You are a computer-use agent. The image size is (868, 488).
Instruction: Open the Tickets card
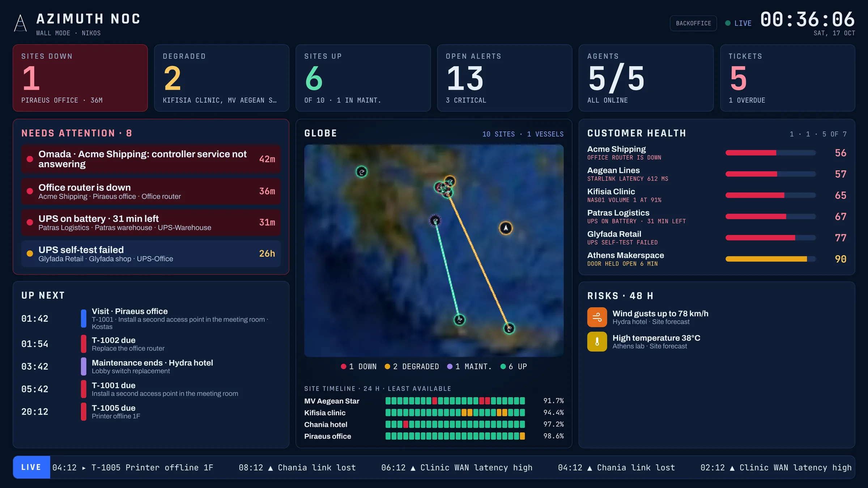[x=788, y=78]
